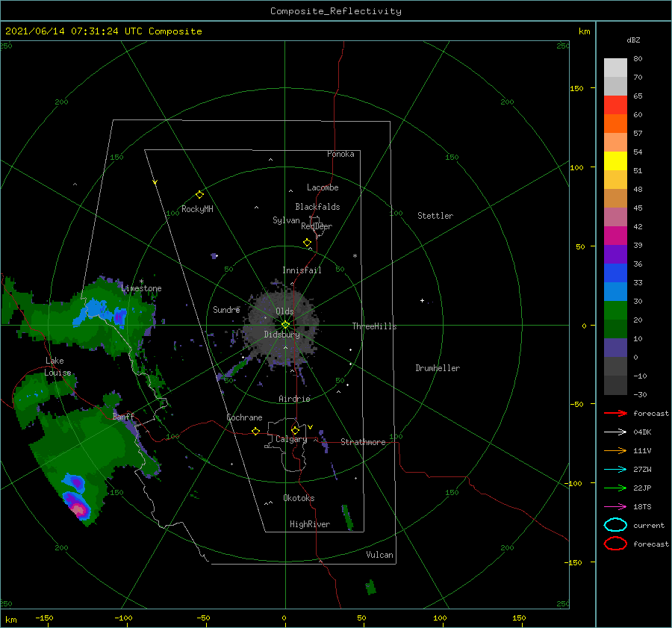The image size is (672, 628).
Task: Select the Innisfail town label
Action: pyautogui.click(x=302, y=270)
